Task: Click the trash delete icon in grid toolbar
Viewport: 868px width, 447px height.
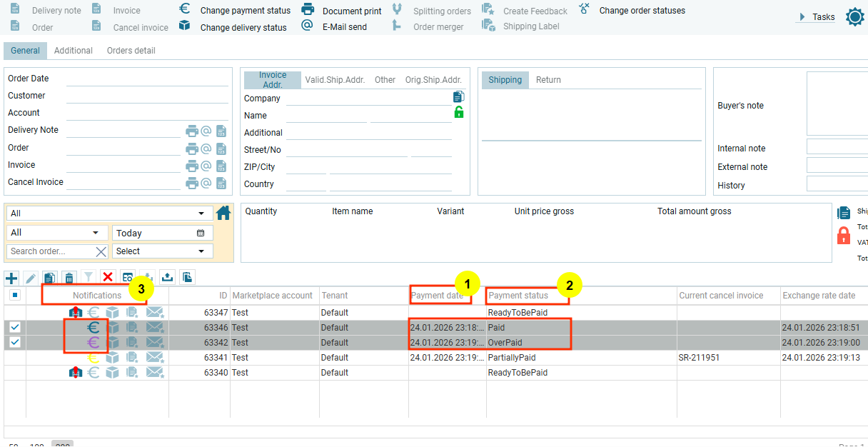Action: tap(69, 278)
